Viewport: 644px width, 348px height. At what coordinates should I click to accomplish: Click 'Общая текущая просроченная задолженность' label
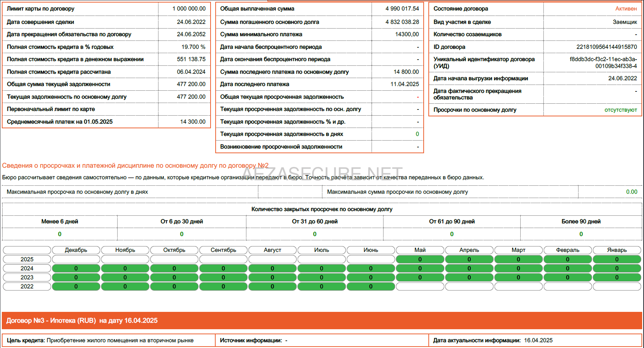[x=282, y=97]
